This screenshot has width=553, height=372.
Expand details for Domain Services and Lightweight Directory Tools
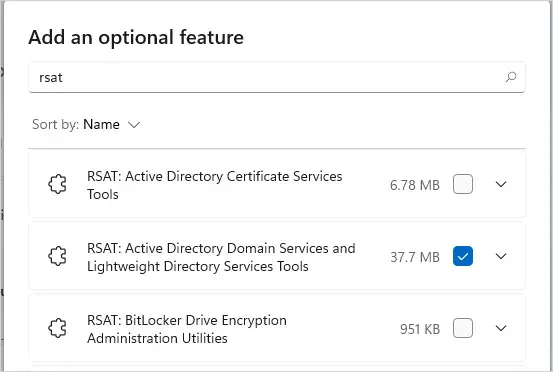[x=501, y=256]
